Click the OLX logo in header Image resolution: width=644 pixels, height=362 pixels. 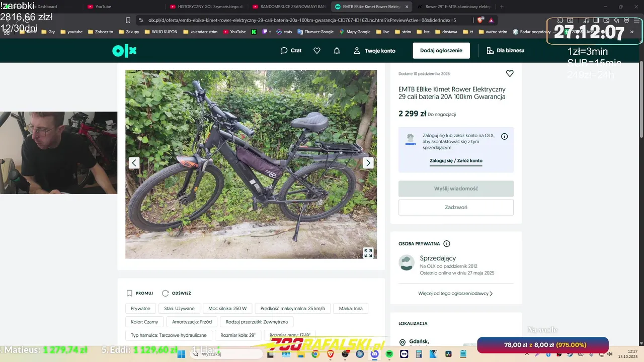click(x=124, y=51)
